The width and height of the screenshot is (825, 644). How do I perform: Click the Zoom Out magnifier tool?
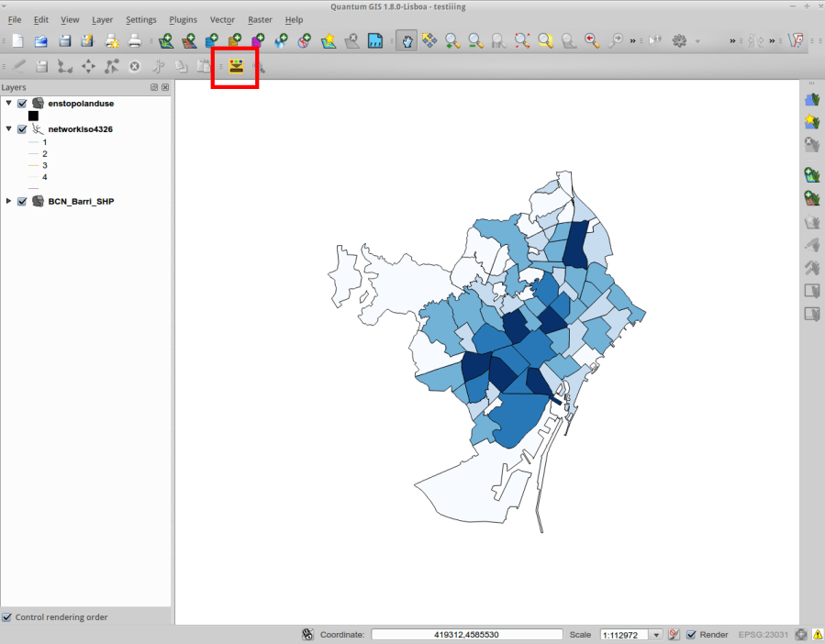pyautogui.click(x=475, y=41)
